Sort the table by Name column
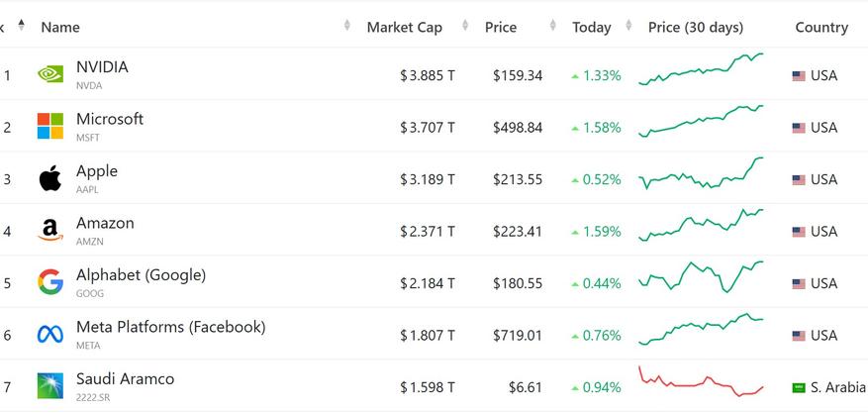 pyautogui.click(x=60, y=28)
